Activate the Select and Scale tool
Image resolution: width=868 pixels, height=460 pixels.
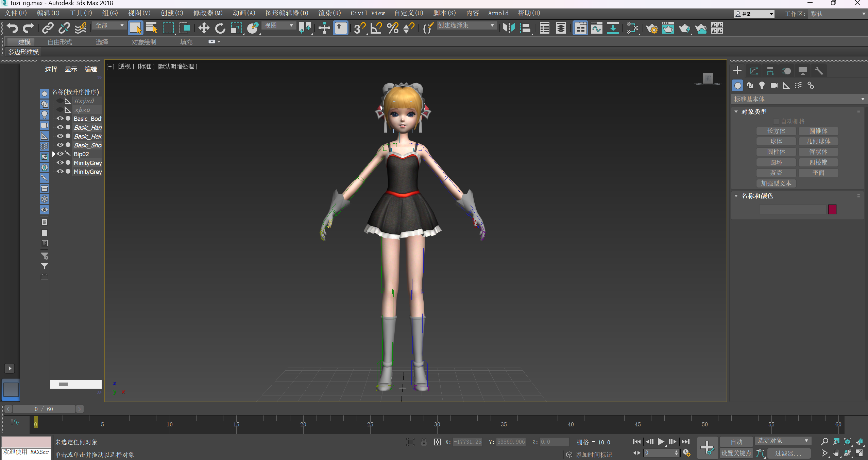coord(237,28)
